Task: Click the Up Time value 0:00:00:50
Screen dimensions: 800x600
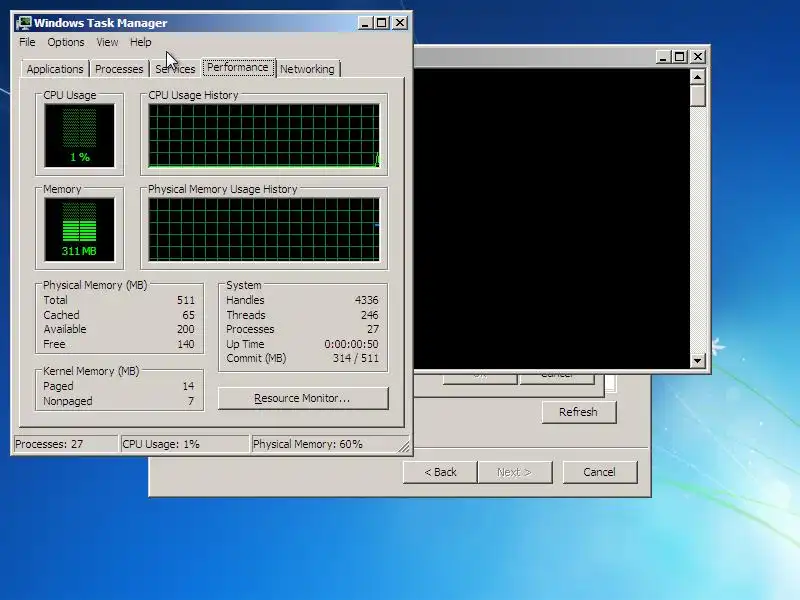Action: pos(352,344)
